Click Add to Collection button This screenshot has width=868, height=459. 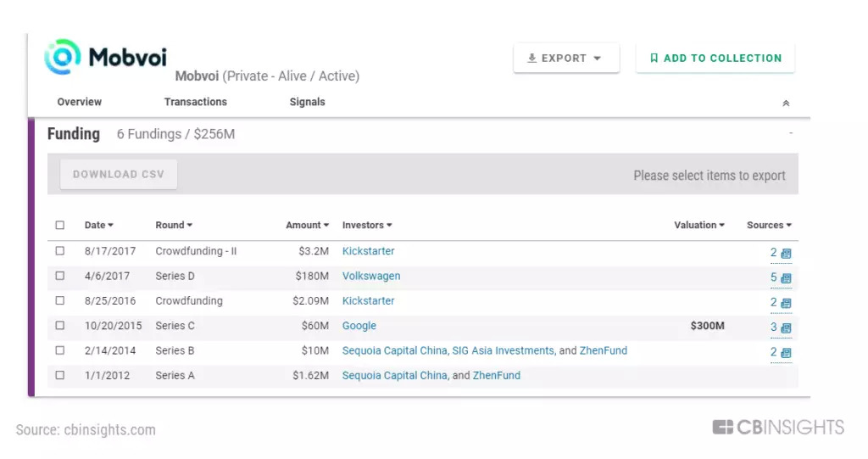point(715,59)
